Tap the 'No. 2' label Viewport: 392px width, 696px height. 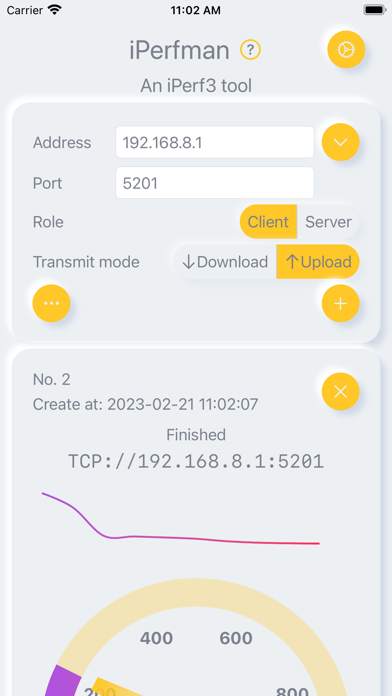point(51,380)
